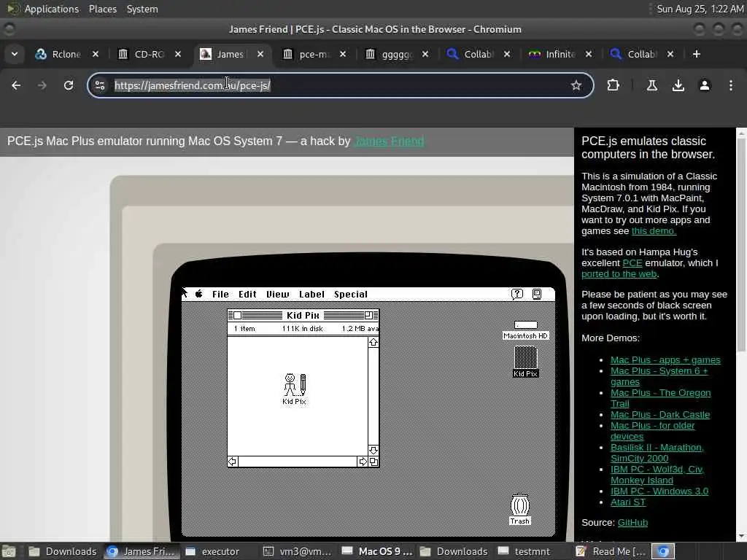Screen dimensions: 747x560
Task: Open the View menu in emulated Mac
Action: click(277, 295)
